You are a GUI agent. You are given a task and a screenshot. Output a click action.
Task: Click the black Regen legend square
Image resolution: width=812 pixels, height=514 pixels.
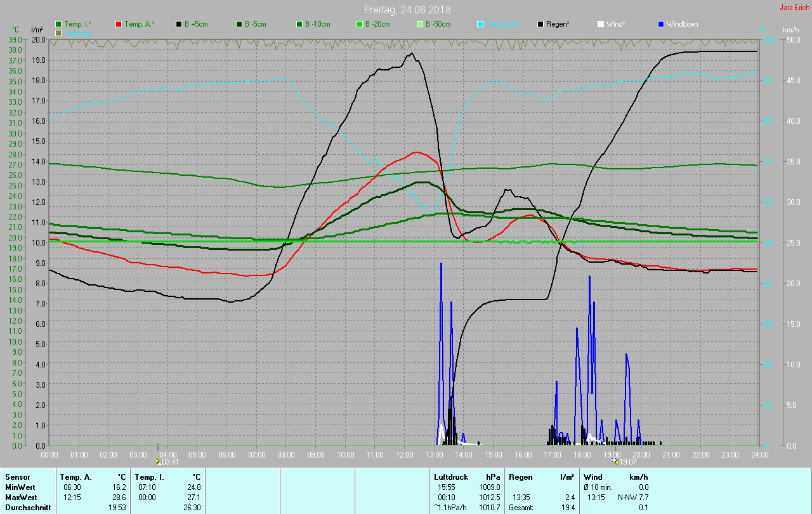(540, 24)
